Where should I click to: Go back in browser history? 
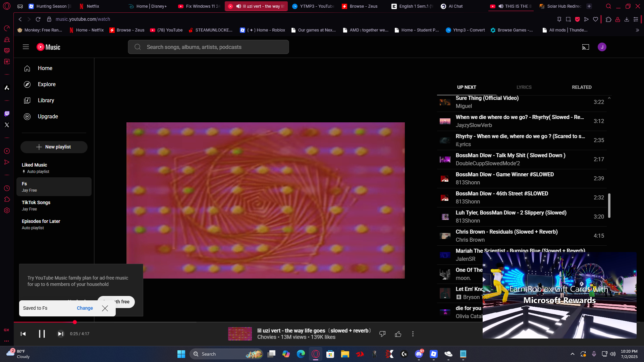[20, 19]
